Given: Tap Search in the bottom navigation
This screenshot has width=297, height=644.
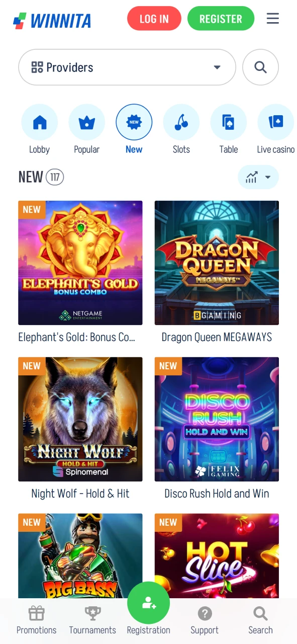Looking at the screenshot, I should click(260, 620).
